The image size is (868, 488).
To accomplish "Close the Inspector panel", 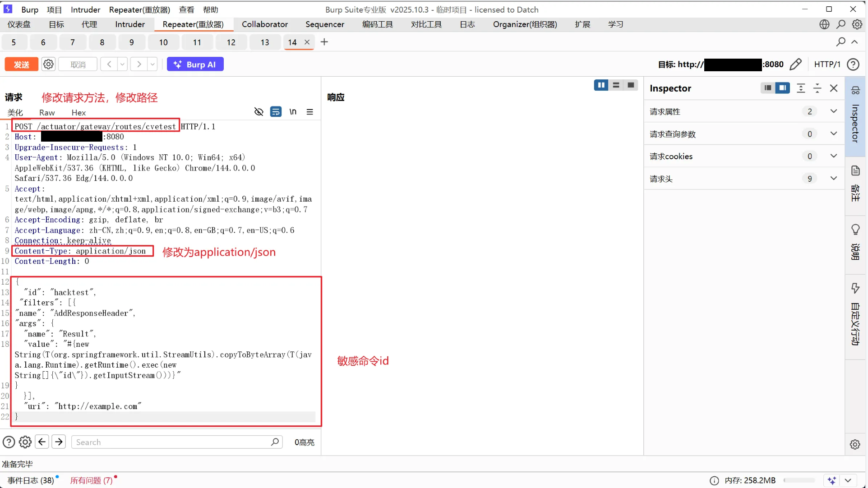I will (834, 88).
